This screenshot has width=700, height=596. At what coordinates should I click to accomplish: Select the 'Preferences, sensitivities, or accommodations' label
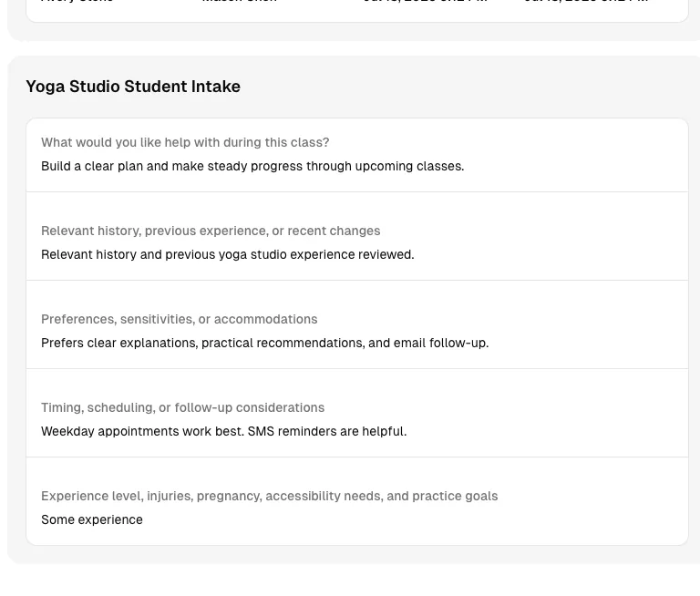[x=179, y=319]
